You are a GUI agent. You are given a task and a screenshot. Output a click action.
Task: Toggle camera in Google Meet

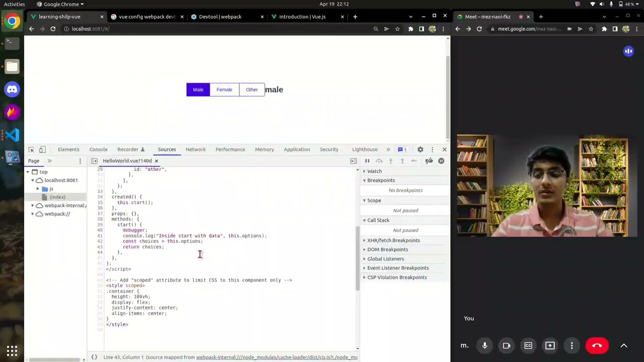coord(507,345)
